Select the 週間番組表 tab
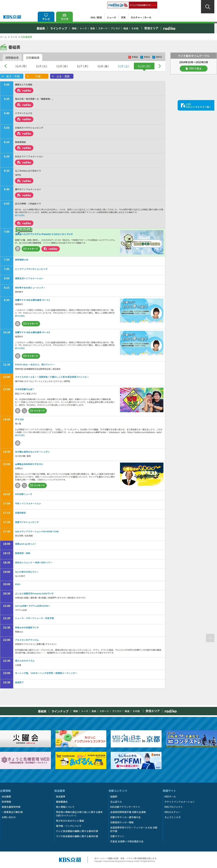This screenshot has width=217, height=868. [x=12, y=58]
